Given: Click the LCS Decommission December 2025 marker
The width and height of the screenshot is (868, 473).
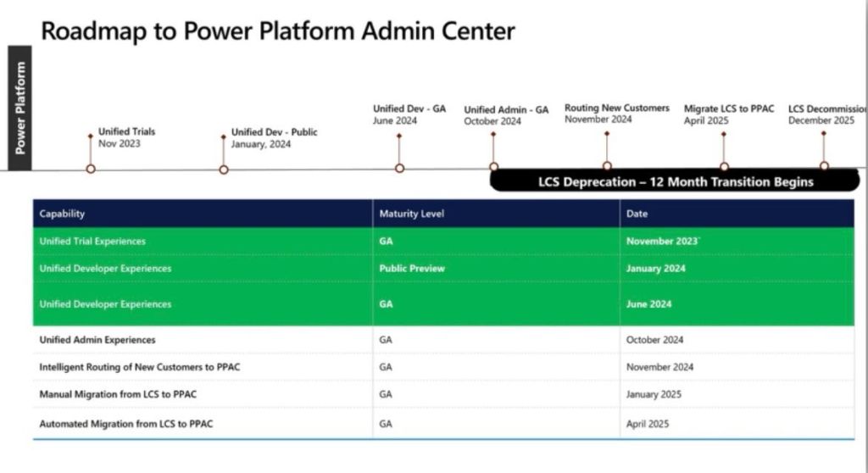Looking at the screenshot, I should coord(824,165).
